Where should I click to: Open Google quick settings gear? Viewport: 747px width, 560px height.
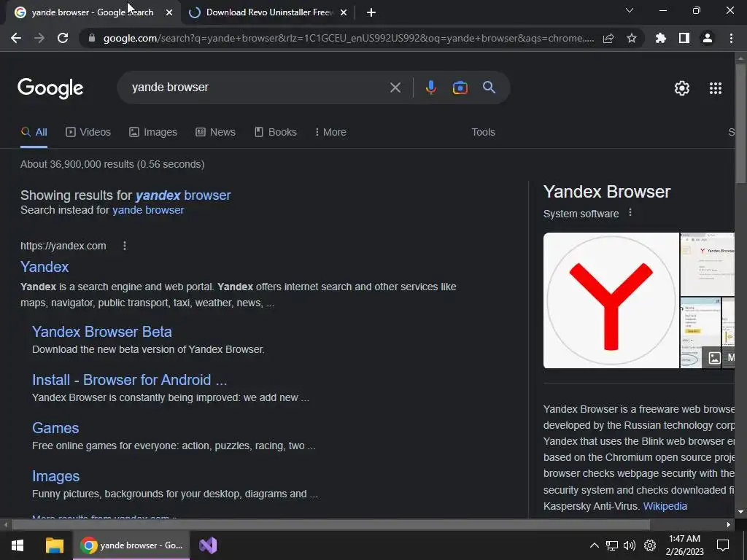[x=682, y=88]
